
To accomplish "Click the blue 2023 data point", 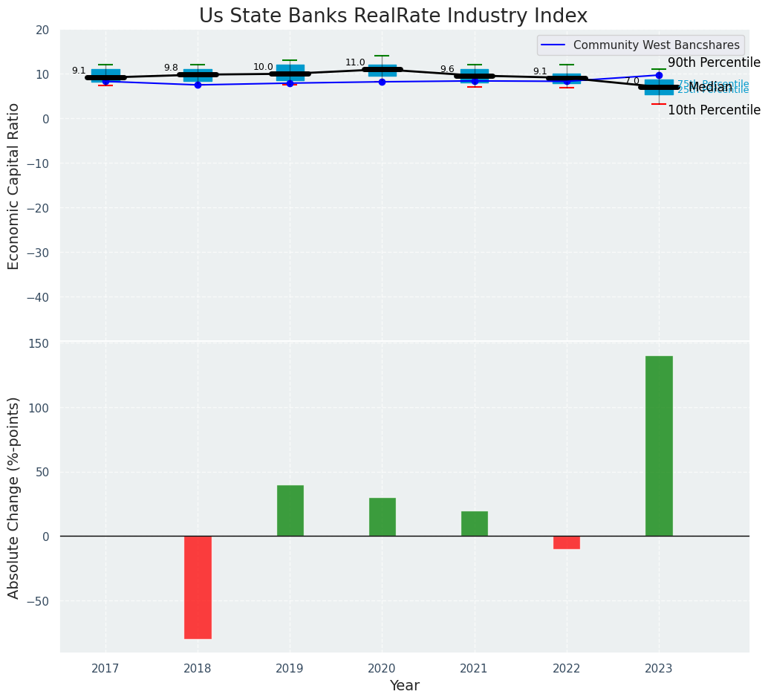I will point(659,75).
